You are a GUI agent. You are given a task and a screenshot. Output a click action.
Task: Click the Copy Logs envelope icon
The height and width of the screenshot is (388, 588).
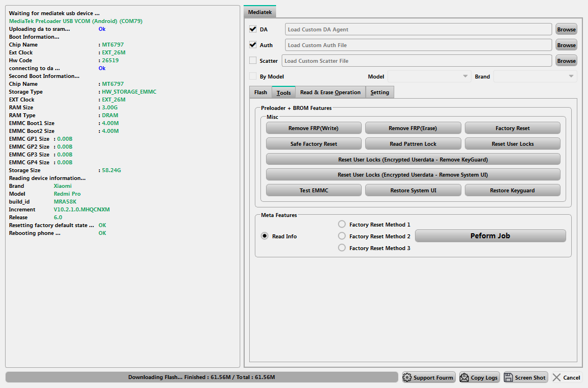(464, 377)
